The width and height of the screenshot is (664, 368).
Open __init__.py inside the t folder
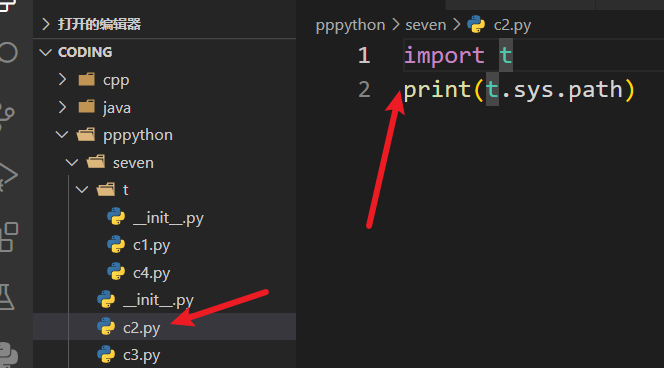click(168, 218)
